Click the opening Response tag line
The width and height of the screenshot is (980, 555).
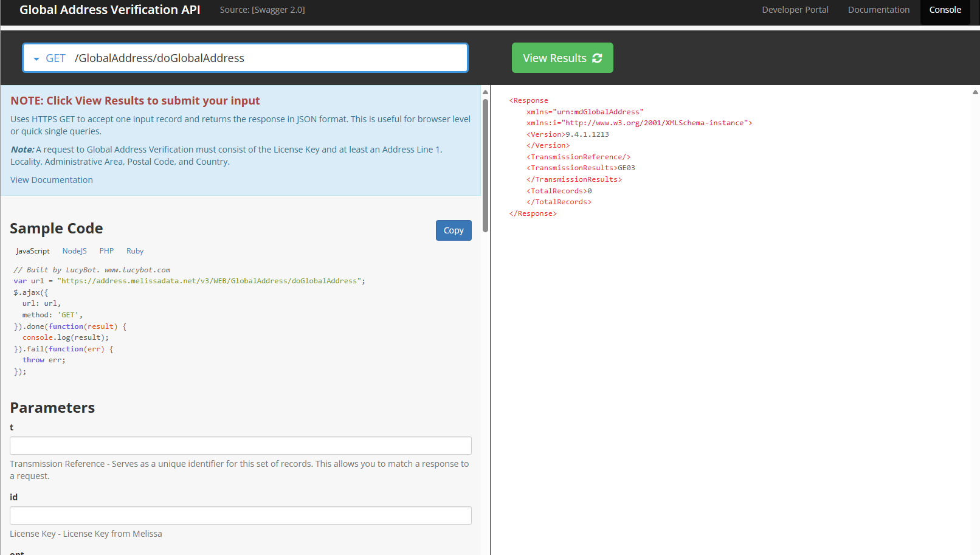click(529, 100)
